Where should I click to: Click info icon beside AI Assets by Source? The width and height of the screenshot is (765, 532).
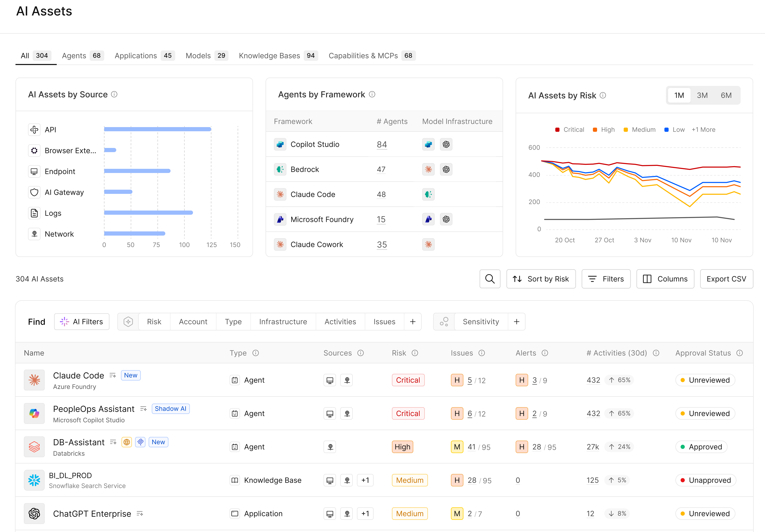114,95
